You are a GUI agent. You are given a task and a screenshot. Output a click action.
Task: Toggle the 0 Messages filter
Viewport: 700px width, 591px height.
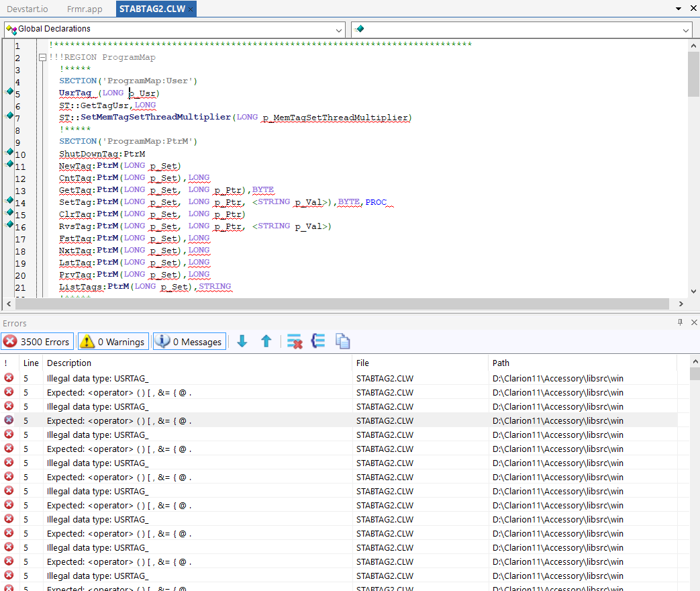(x=189, y=342)
